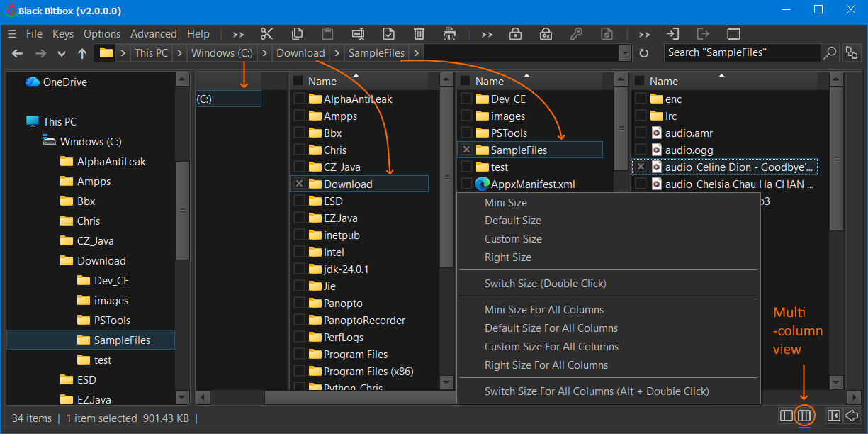This screenshot has height=434, width=868.
Task: Open the Keys menu
Action: [x=63, y=34]
